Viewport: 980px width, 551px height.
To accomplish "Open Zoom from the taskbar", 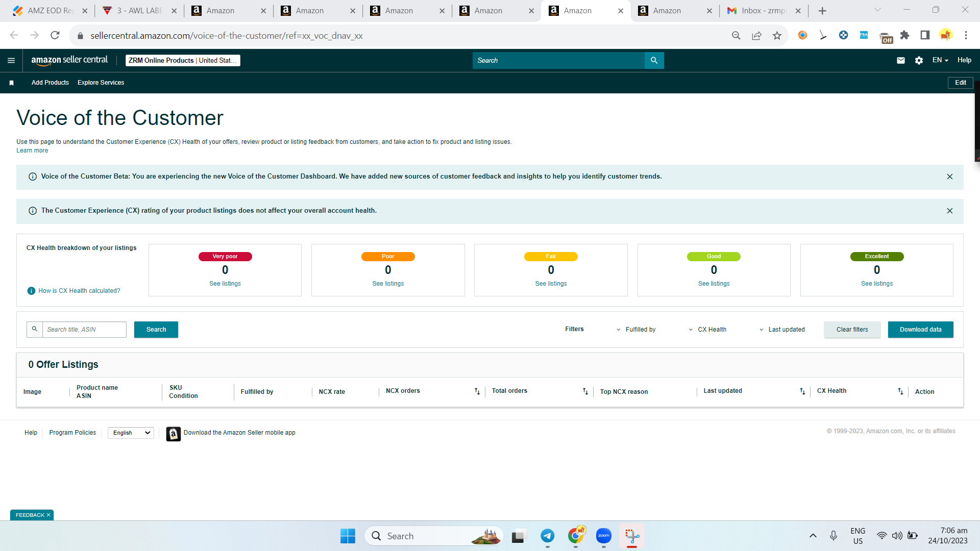I will click(x=603, y=536).
